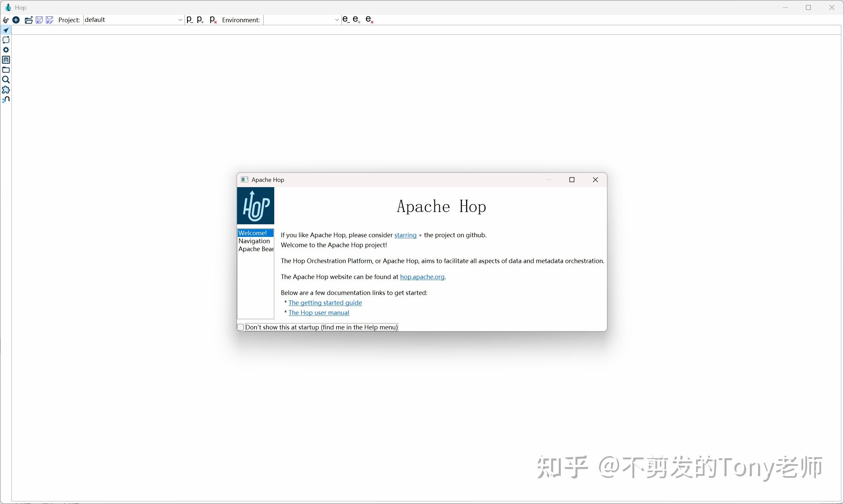Select the Navigation item in welcome sidebar
Screen dimensions: 844x504
coord(254,241)
